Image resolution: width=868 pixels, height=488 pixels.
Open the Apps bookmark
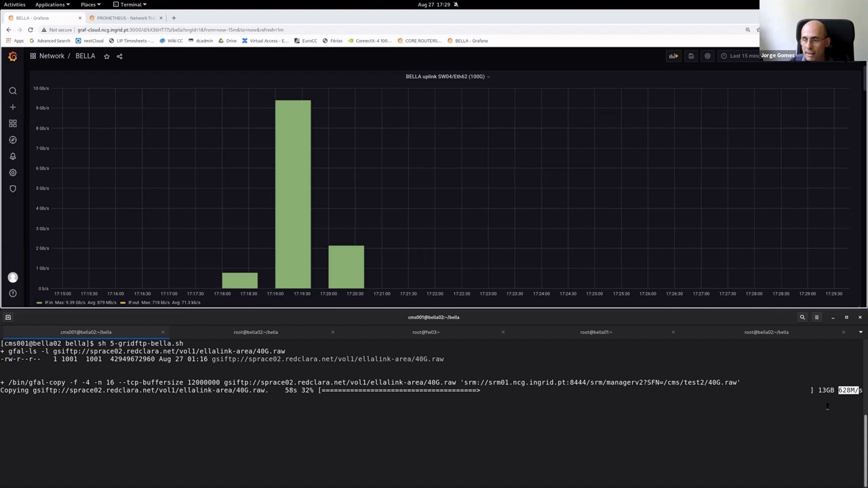[15, 41]
